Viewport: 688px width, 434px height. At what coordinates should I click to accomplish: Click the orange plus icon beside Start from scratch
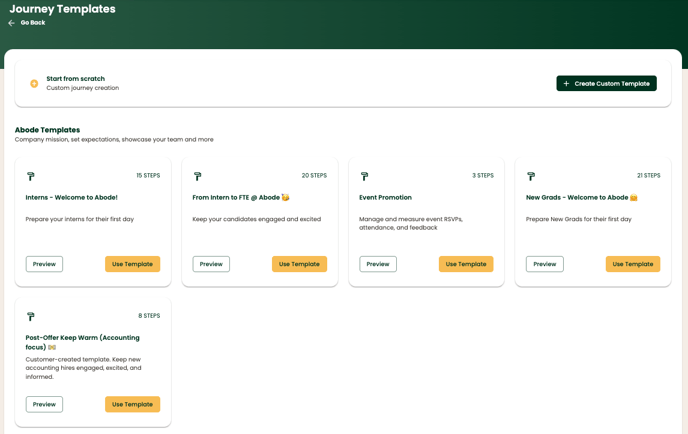(x=34, y=84)
